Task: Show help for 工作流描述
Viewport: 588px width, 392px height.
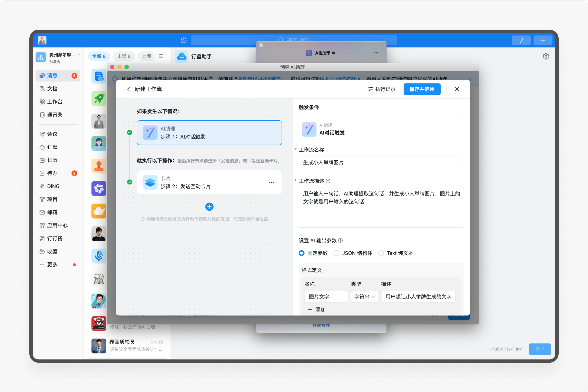Action: pyautogui.click(x=328, y=181)
